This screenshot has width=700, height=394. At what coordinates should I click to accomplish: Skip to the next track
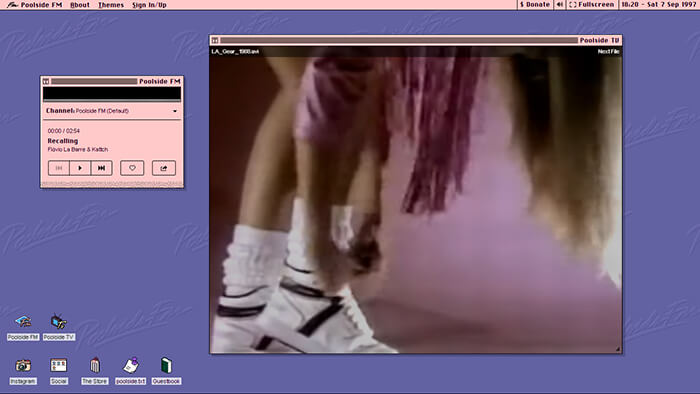click(101, 168)
